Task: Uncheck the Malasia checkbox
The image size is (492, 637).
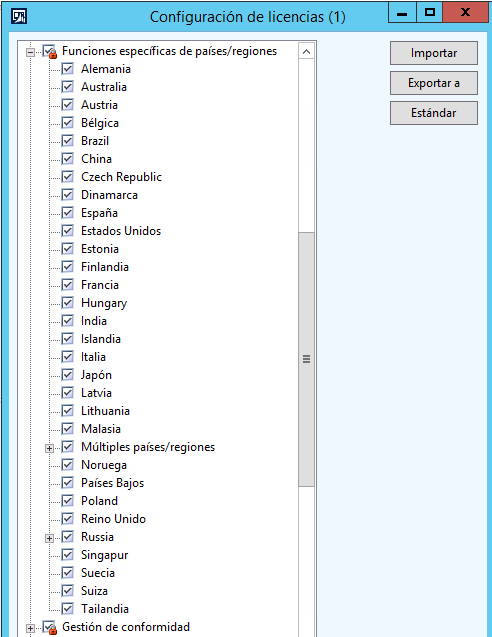Action: (67, 429)
